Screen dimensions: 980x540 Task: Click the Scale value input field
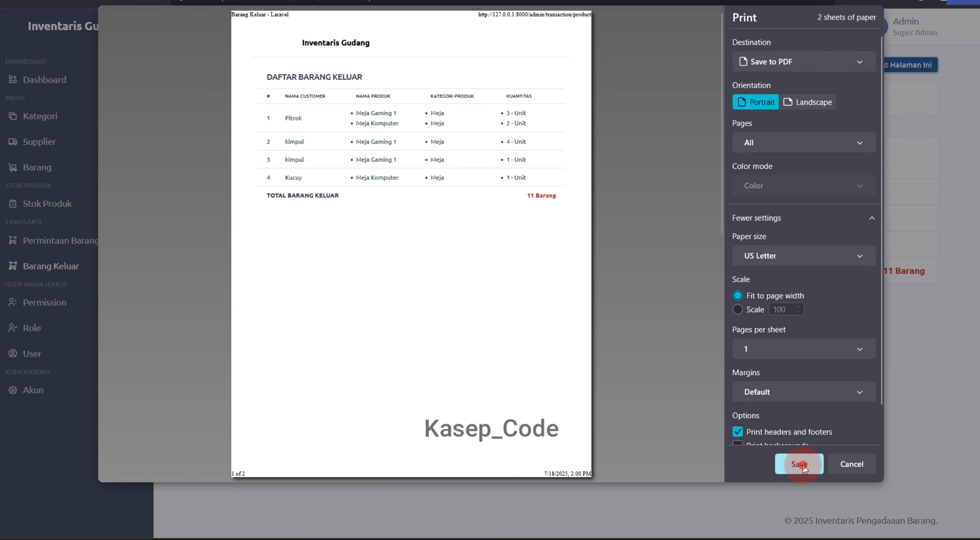pos(786,310)
